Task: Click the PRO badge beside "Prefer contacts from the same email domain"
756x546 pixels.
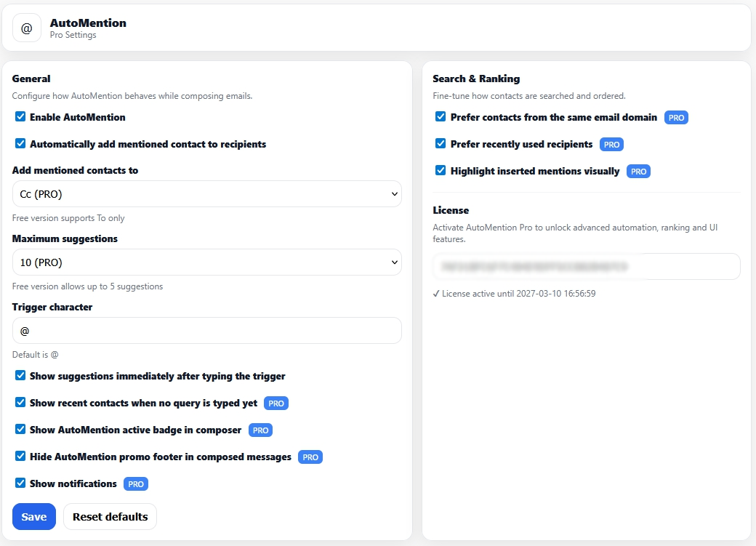Action: (676, 117)
